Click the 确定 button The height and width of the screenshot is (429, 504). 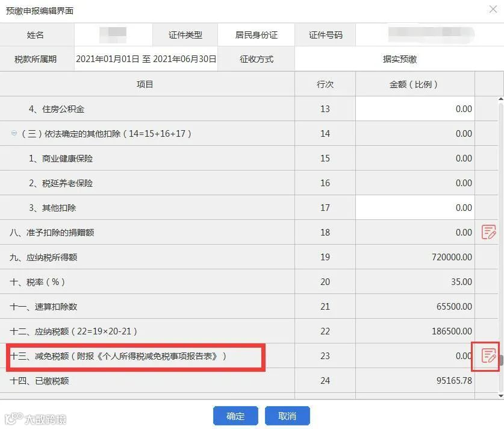pyautogui.click(x=235, y=416)
